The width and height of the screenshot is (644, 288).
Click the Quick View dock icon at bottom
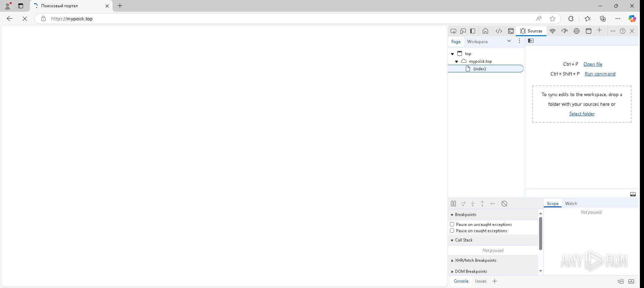point(621,281)
